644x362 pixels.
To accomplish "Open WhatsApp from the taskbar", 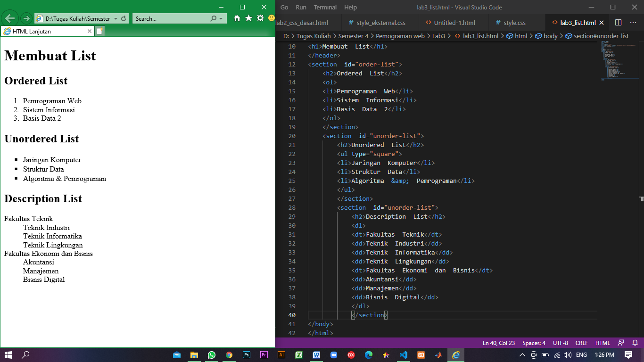I will click(x=212, y=354).
